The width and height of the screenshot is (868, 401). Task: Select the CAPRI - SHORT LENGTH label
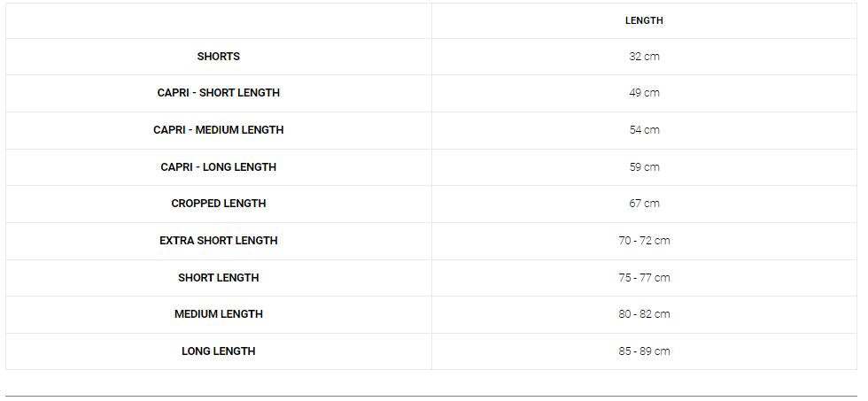[218, 93]
